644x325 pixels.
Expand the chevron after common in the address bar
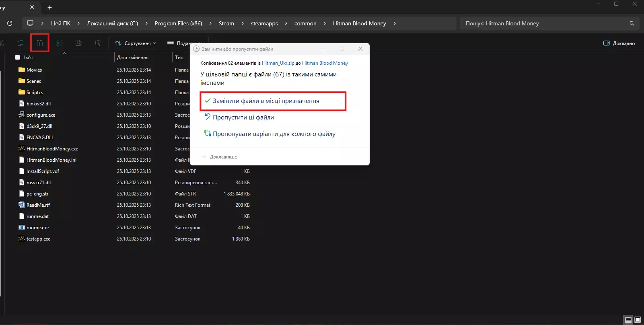[x=325, y=23]
